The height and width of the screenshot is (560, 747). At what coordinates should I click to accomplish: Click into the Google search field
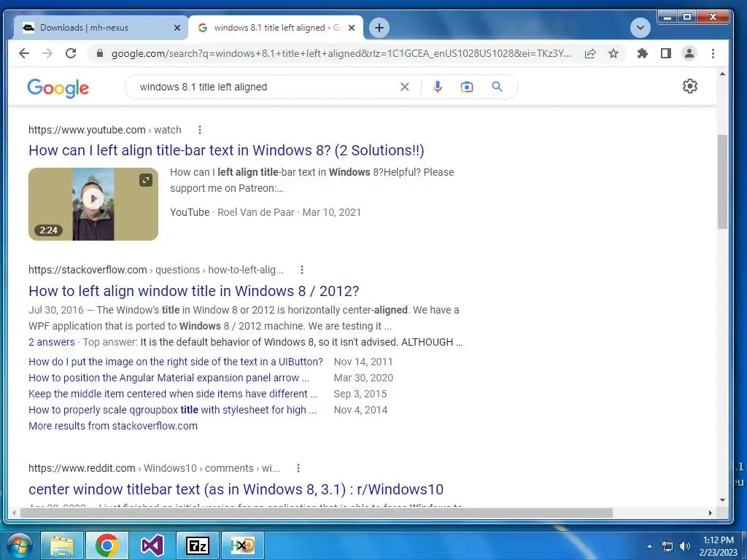267,87
